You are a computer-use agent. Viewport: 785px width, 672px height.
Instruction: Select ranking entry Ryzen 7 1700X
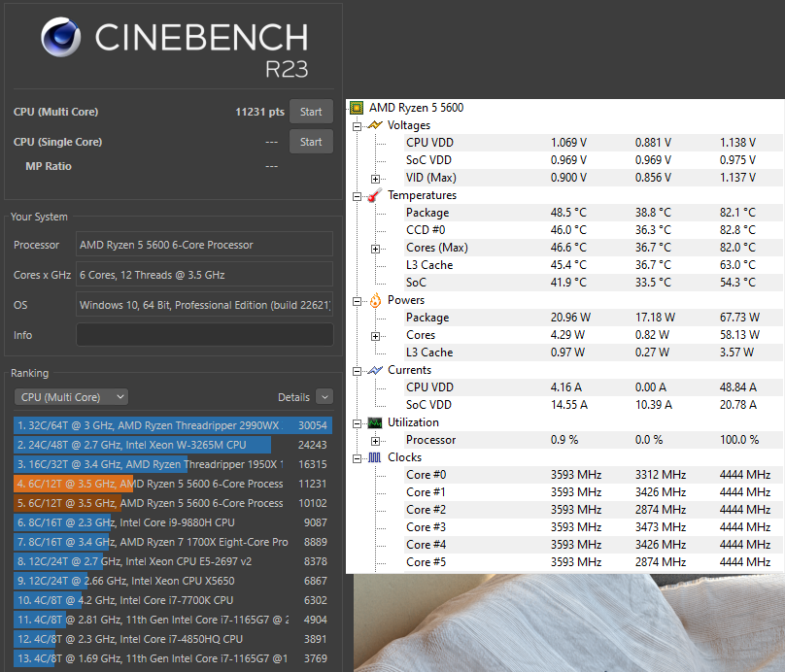pyautogui.click(x=173, y=542)
